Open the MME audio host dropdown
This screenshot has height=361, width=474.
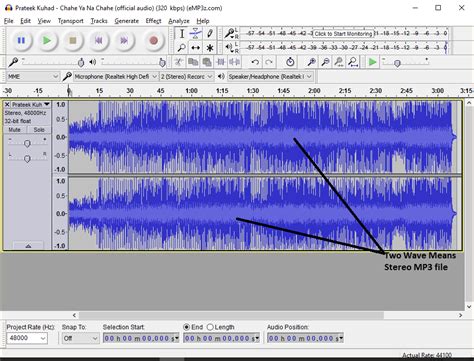[x=33, y=77]
